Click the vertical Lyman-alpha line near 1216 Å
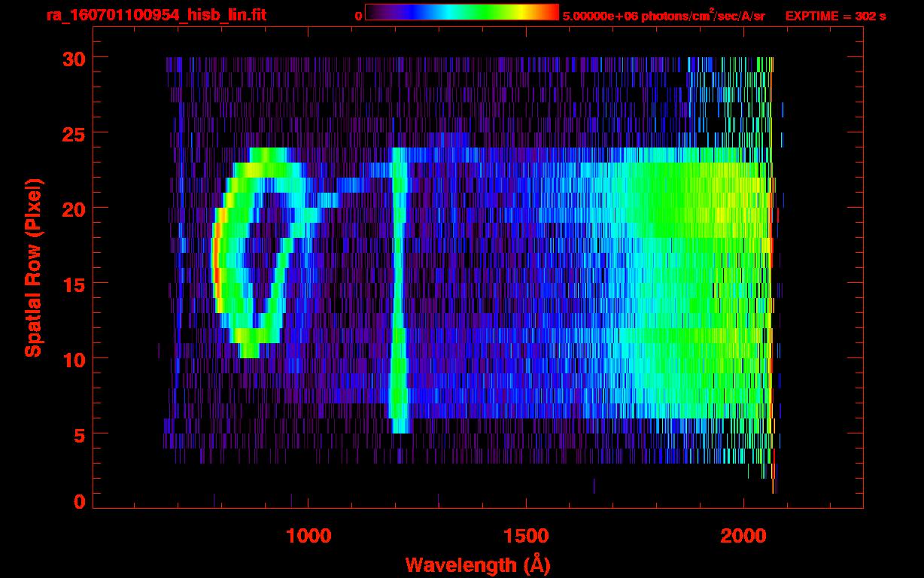The image size is (924, 578). coord(399,290)
